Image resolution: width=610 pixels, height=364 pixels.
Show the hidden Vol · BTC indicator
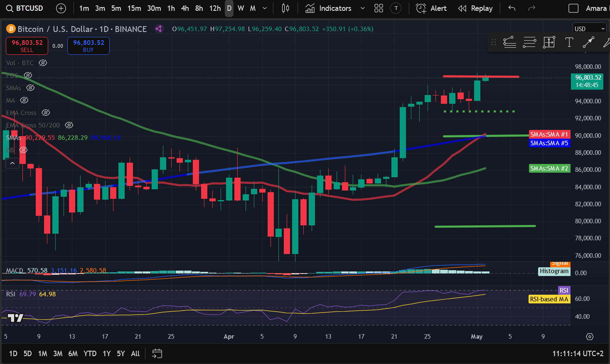[43, 63]
